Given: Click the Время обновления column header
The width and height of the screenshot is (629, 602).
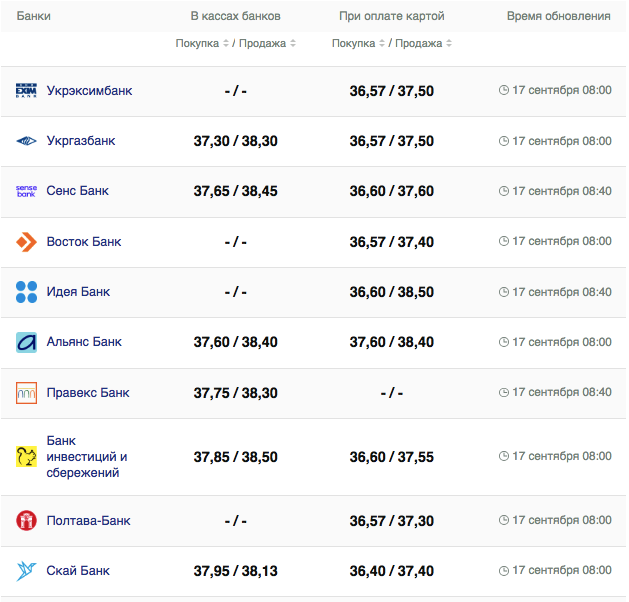Looking at the screenshot, I should tap(558, 17).
